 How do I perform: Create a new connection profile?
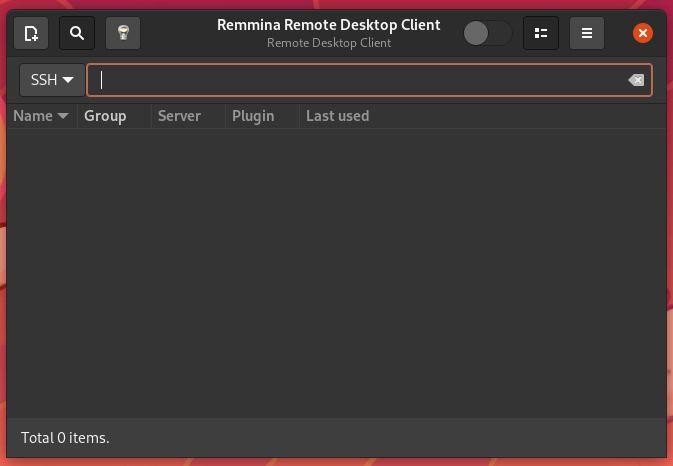[x=31, y=33]
